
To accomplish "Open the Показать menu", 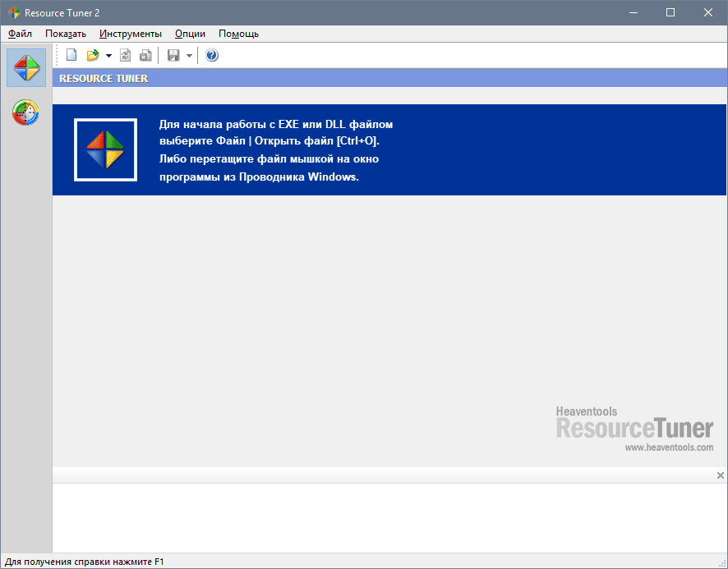I will tap(66, 34).
